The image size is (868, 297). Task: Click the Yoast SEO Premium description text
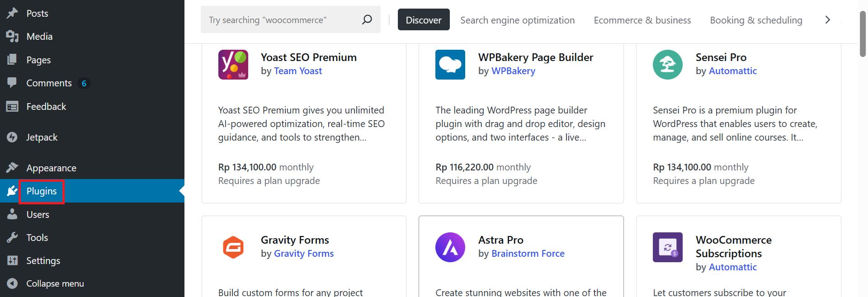tap(302, 124)
